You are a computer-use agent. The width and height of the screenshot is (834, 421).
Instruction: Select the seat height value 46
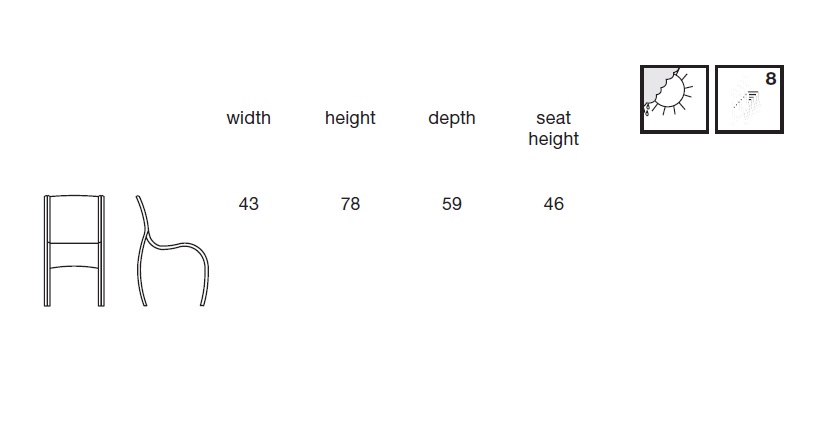click(x=553, y=204)
